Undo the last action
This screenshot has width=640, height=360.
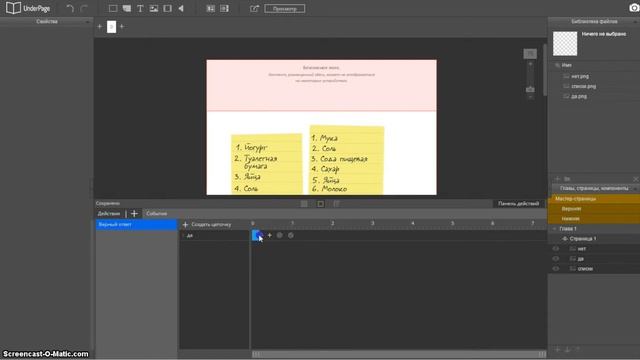(x=70, y=8)
